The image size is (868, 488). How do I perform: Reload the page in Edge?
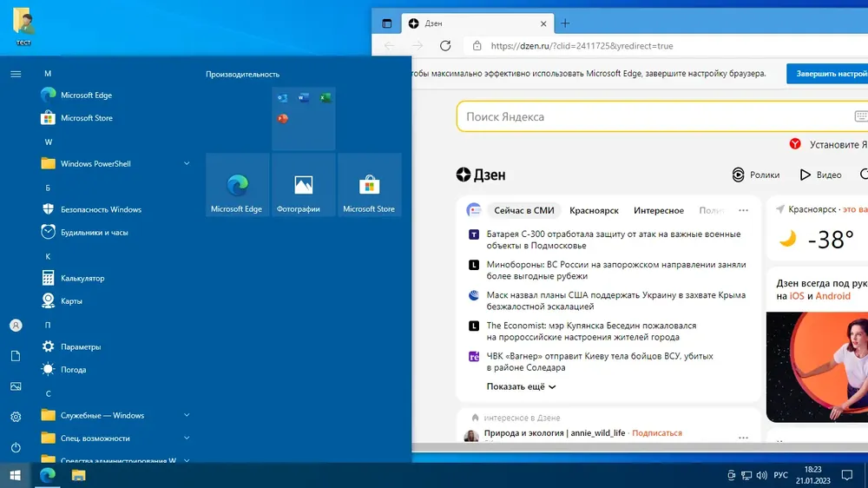[x=445, y=46]
